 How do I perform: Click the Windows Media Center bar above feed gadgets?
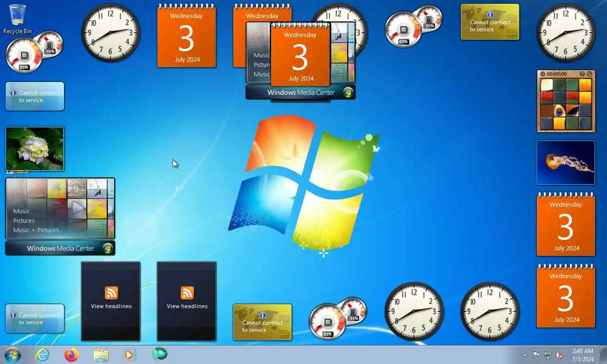[x=60, y=248]
